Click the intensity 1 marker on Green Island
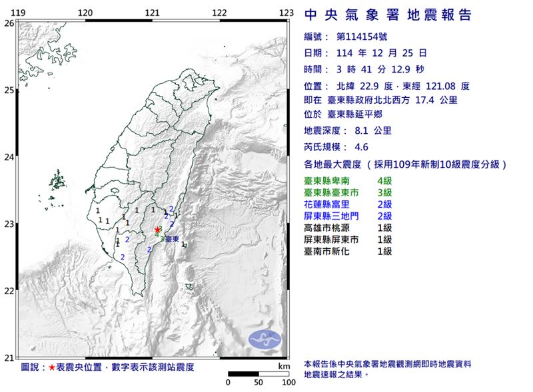Image resolution: width=533 pixels, height=392 pixels. pos(184,244)
